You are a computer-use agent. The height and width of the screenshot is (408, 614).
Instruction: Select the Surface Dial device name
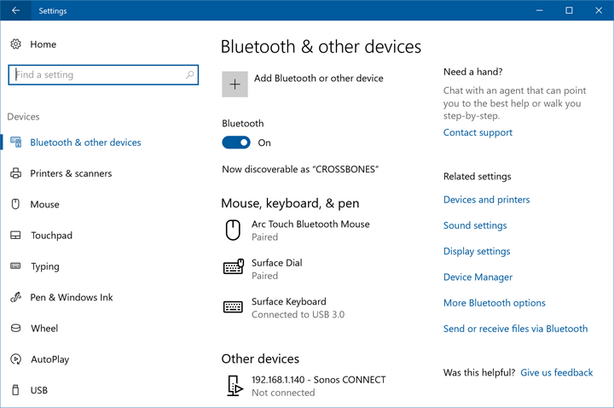(x=277, y=262)
